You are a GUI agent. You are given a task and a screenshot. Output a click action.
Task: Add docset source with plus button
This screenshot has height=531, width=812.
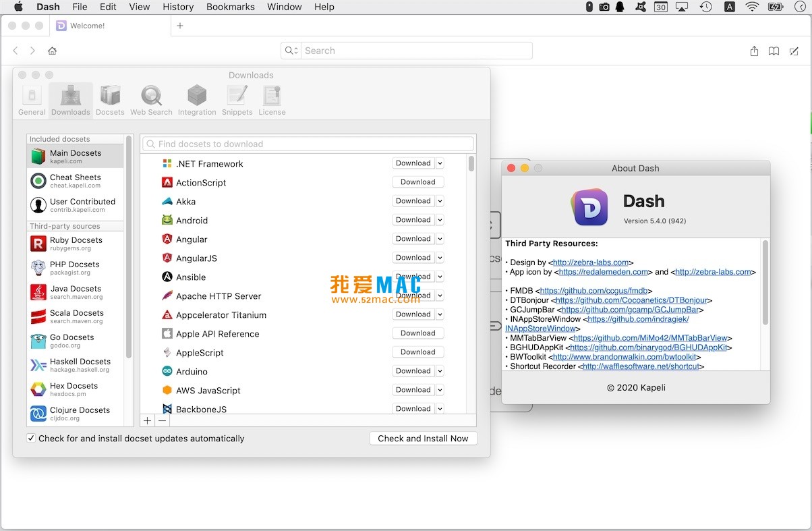point(148,420)
